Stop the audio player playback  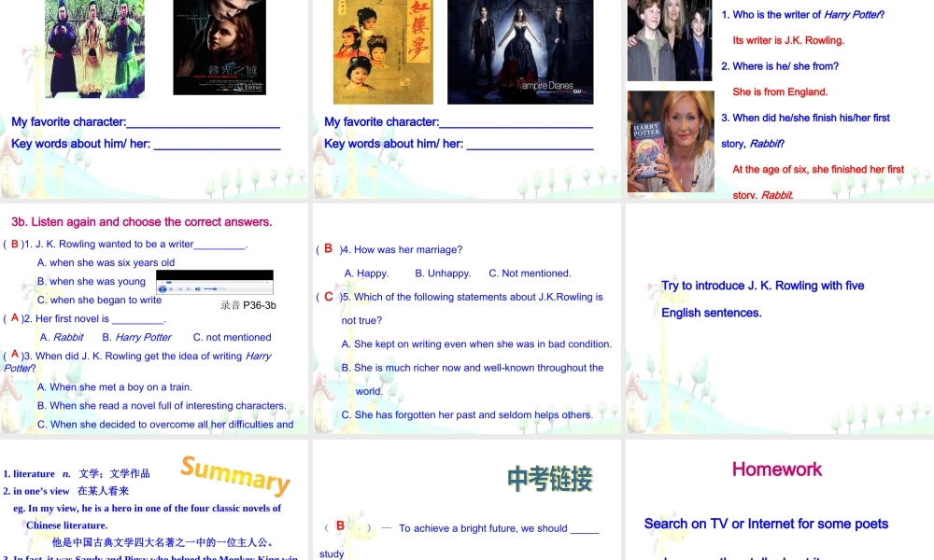171,289
